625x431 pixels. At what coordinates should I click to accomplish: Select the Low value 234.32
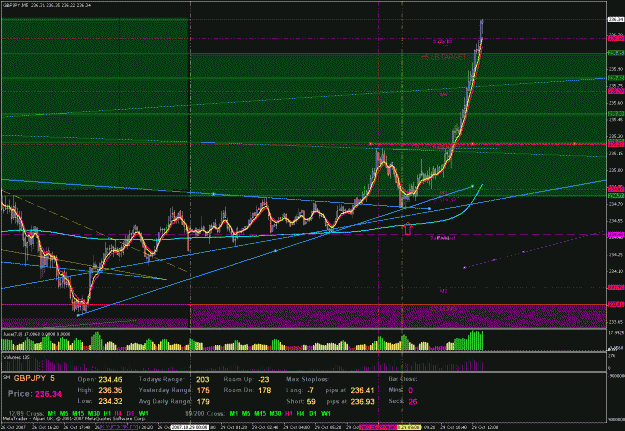coord(110,401)
